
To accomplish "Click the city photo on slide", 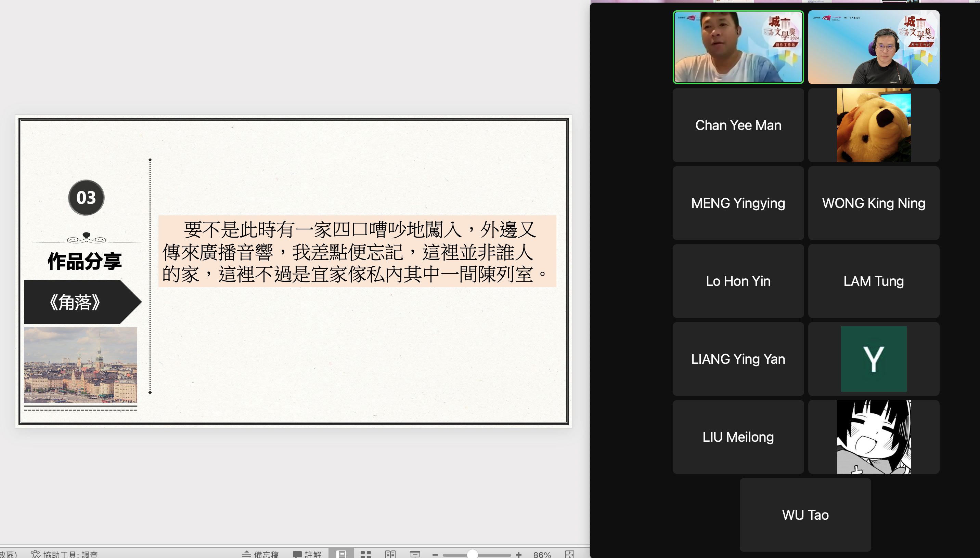I will (80, 364).
